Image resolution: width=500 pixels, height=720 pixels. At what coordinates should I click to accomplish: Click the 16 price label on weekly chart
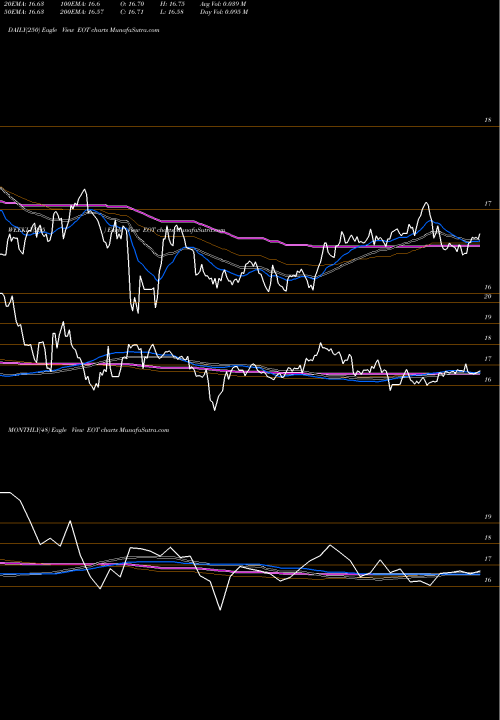point(488,379)
